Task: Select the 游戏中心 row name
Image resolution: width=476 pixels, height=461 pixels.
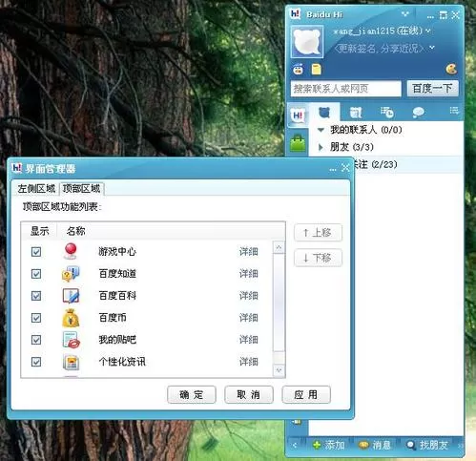Action: point(117,252)
